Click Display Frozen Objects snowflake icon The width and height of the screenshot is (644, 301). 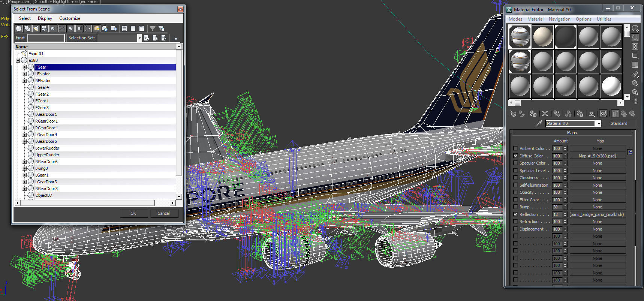pos(105,28)
